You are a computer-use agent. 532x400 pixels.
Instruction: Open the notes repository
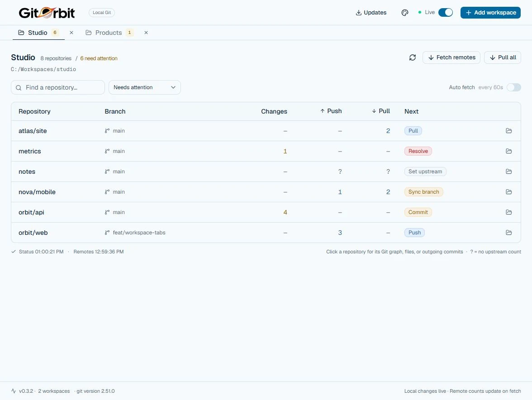pyautogui.click(x=27, y=171)
